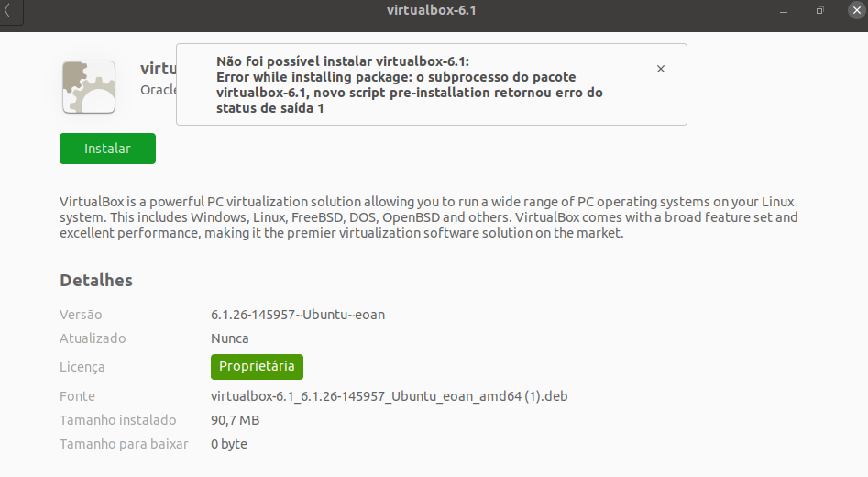This screenshot has width=868, height=477.
Task: Click the Tamanho para baixar label
Action: 124,444
